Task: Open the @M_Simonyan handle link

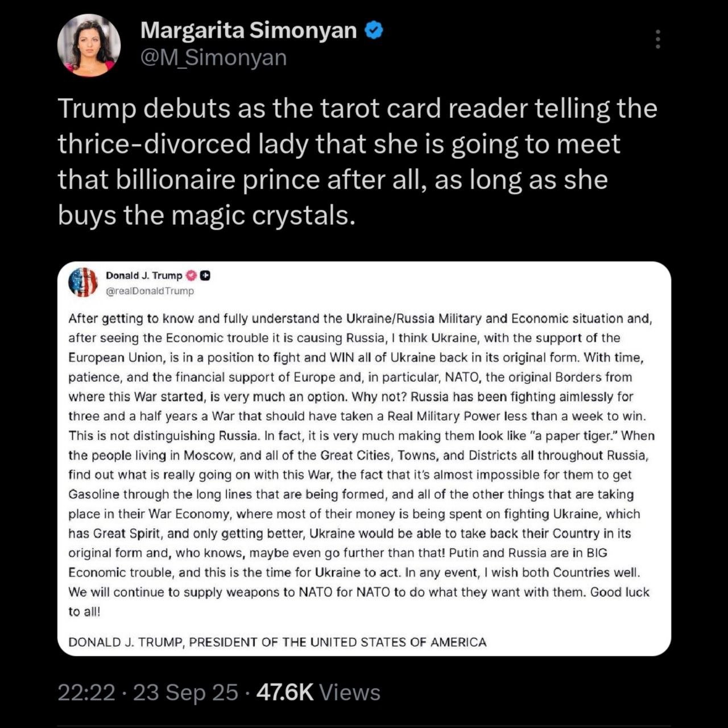Action: point(213,58)
